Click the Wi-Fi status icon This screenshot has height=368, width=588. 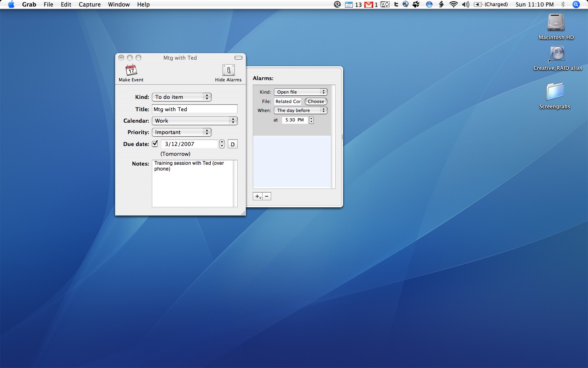pos(453,4)
